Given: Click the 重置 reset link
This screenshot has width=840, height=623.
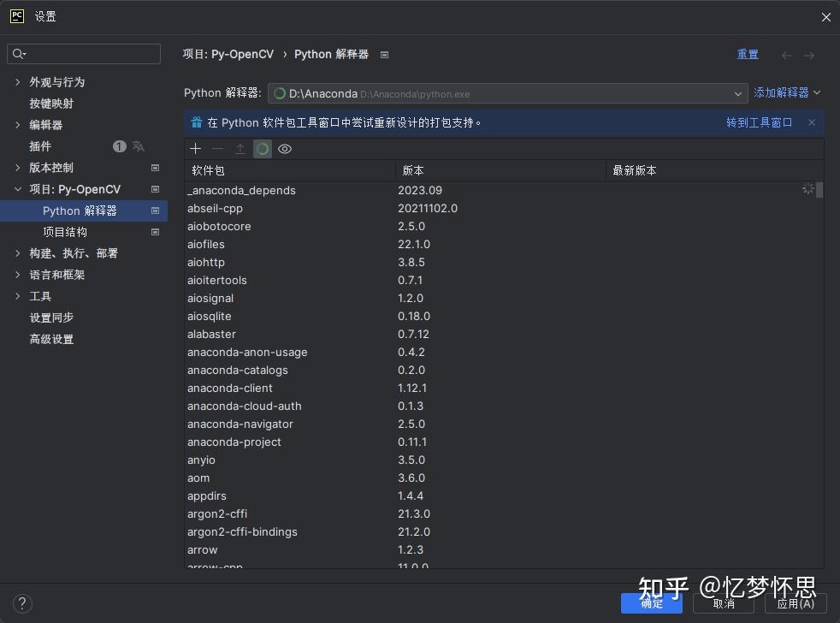Looking at the screenshot, I should point(747,54).
